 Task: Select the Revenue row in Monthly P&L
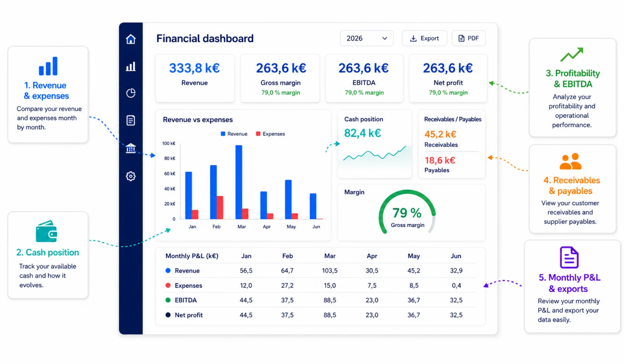point(321,270)
